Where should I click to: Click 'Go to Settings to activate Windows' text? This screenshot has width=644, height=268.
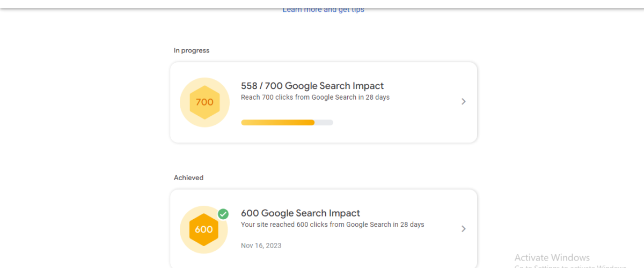570,266
